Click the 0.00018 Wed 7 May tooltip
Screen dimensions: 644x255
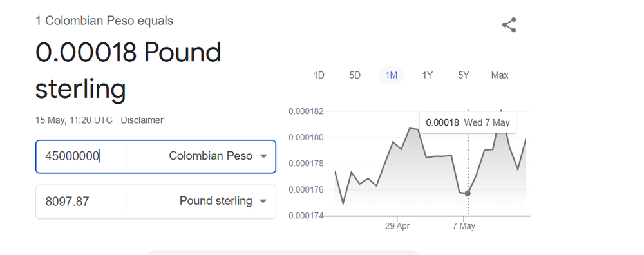[468, 122]
